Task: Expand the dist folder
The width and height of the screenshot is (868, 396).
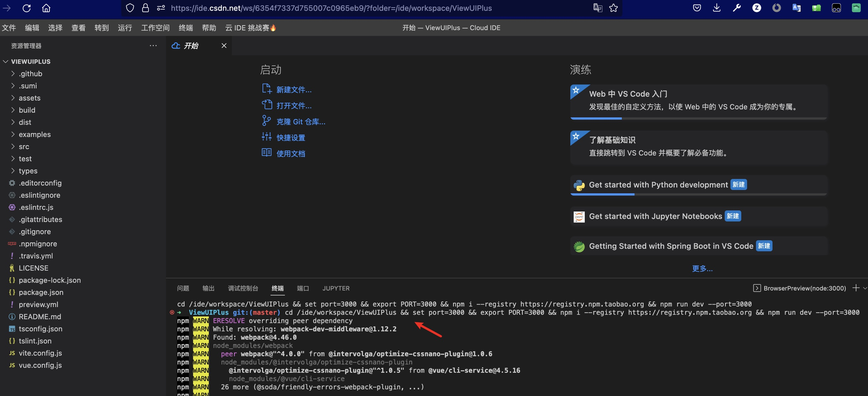Action: [x=13, y=122]
